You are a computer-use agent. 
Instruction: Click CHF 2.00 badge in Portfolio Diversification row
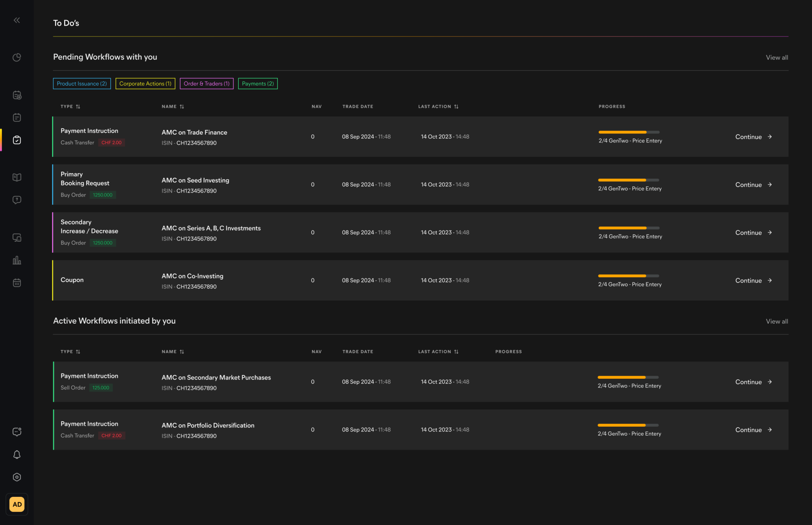[111, 435]
